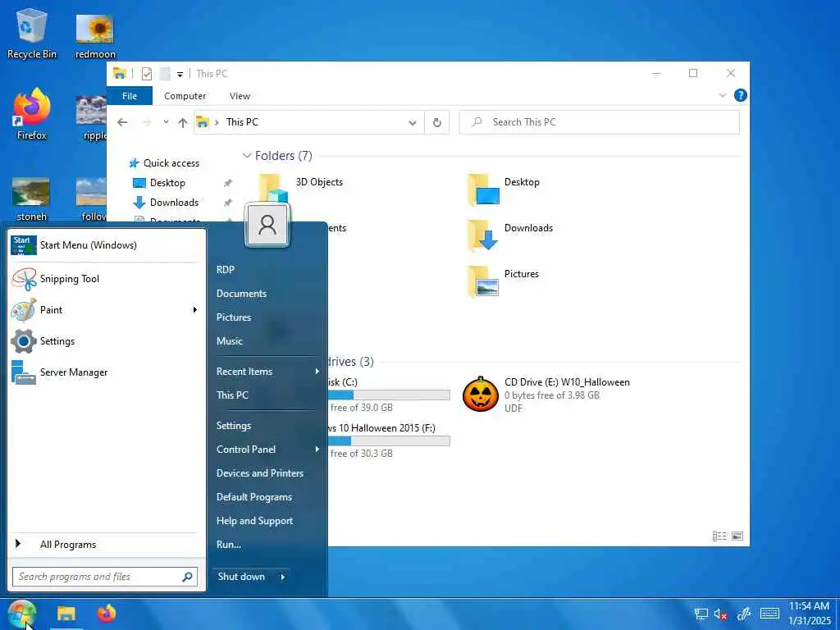Open the Downloads folder in Folders group
This screenshot has height=630, width=840.
point(510,235)
